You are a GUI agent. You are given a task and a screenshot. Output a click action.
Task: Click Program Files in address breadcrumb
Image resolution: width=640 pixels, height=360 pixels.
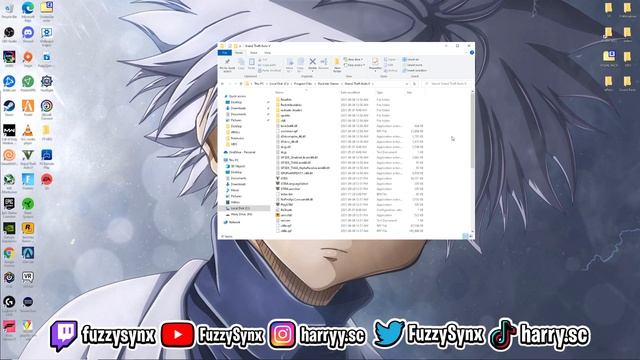pyautogui.click(x=303, y=84)
